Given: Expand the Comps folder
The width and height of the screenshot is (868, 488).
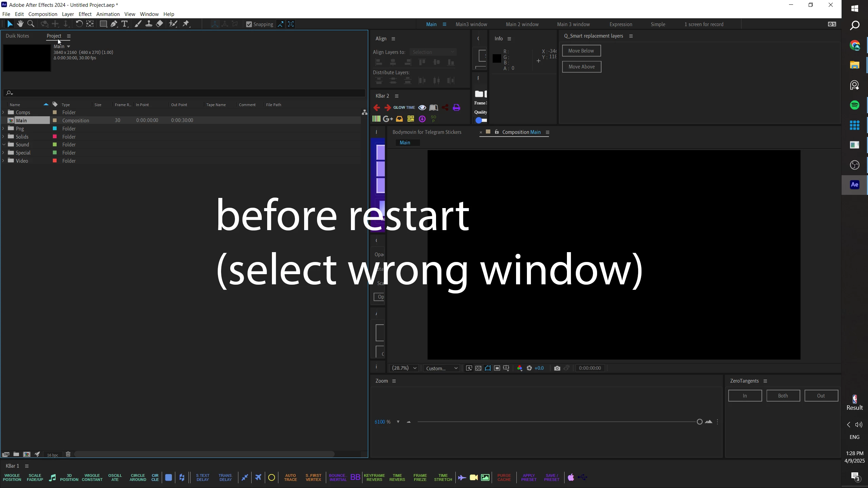Looking at the screenshot, I should 3,112.
